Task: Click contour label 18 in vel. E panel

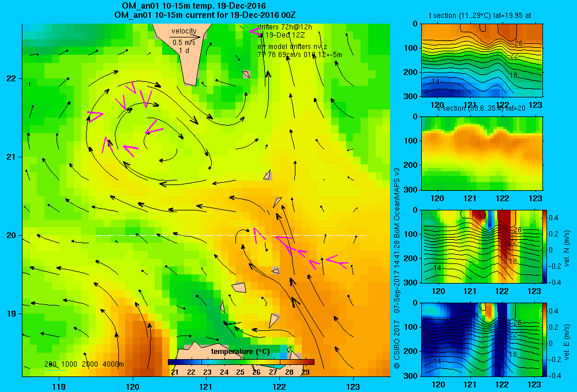Action: pyautogui.click(x=514, y=354)
